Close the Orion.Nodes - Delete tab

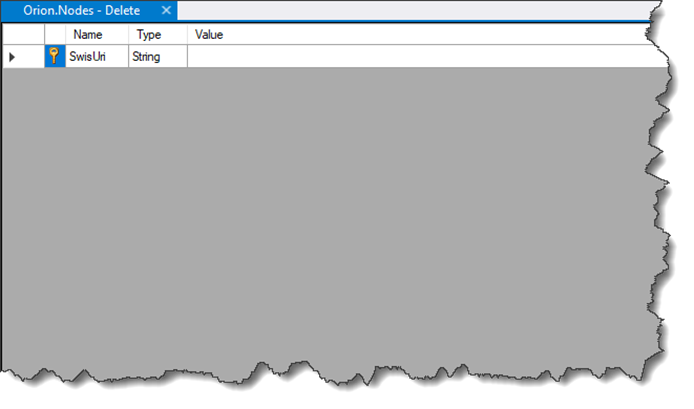click(166, 10)
